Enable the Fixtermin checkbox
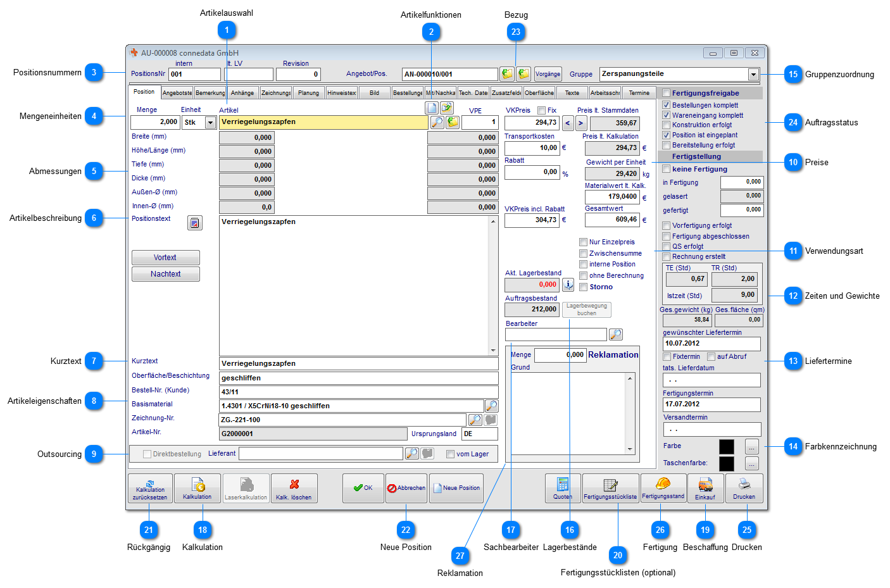Screen dimensions: 890x588 click(x=667, y=356)
